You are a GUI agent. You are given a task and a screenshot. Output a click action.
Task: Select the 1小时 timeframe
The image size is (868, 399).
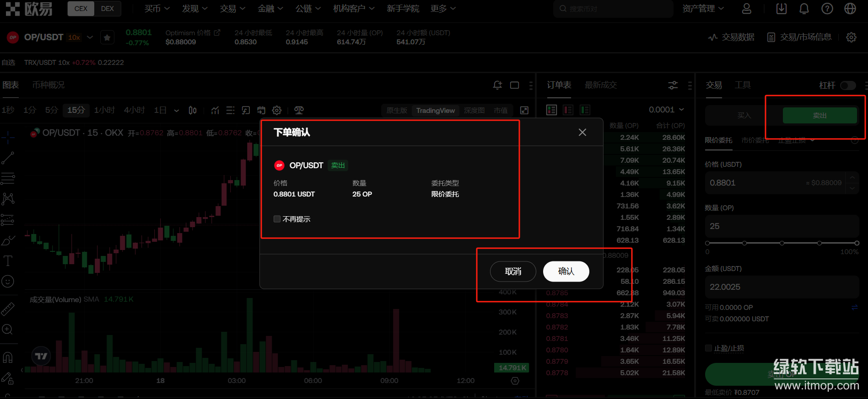click(x=104, y=110)
